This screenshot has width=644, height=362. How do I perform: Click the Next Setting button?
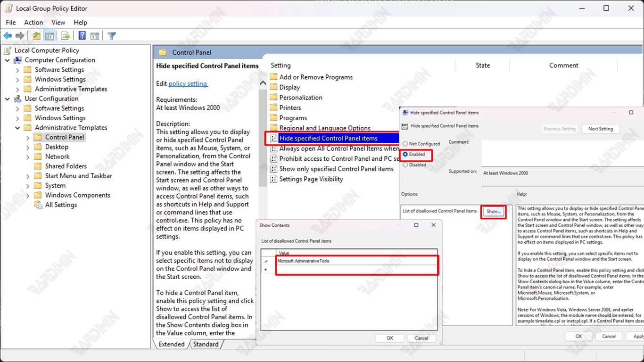pos(600,129)
